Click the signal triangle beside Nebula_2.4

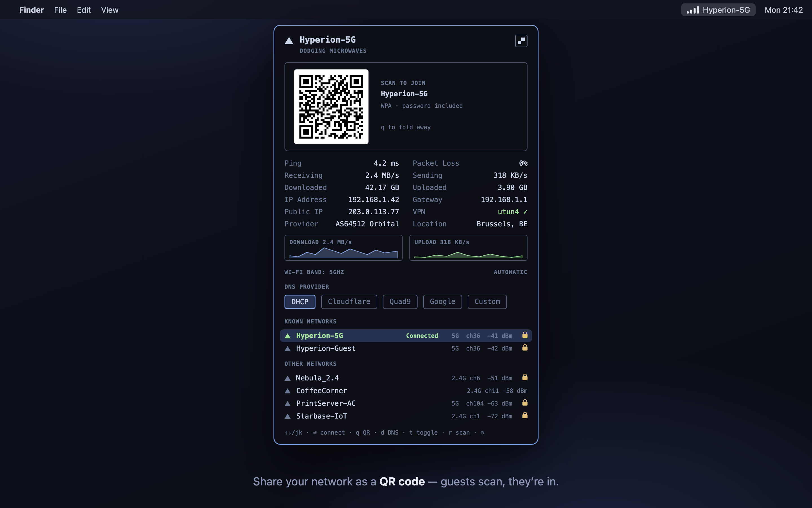pyautogui.click(x=288, y=378)
